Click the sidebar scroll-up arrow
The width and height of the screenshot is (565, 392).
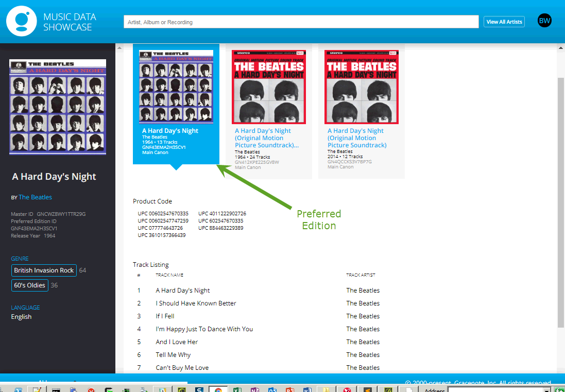point(119,48)
